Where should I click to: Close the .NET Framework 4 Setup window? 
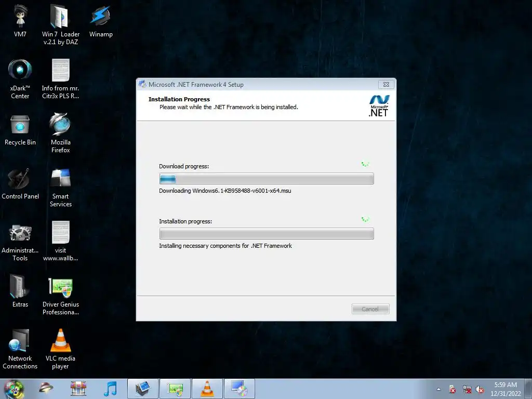tap(386, 85)
